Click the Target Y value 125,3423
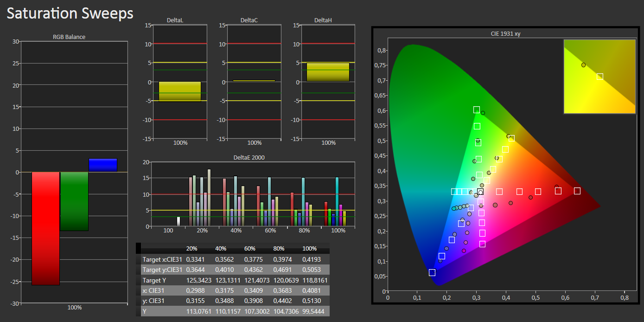 198,280
